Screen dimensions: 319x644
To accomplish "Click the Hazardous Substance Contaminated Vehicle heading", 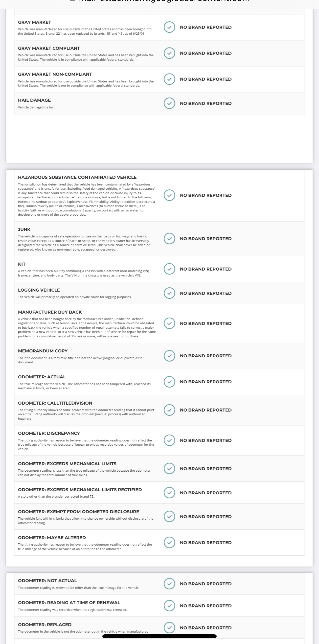I will [77, 177].
